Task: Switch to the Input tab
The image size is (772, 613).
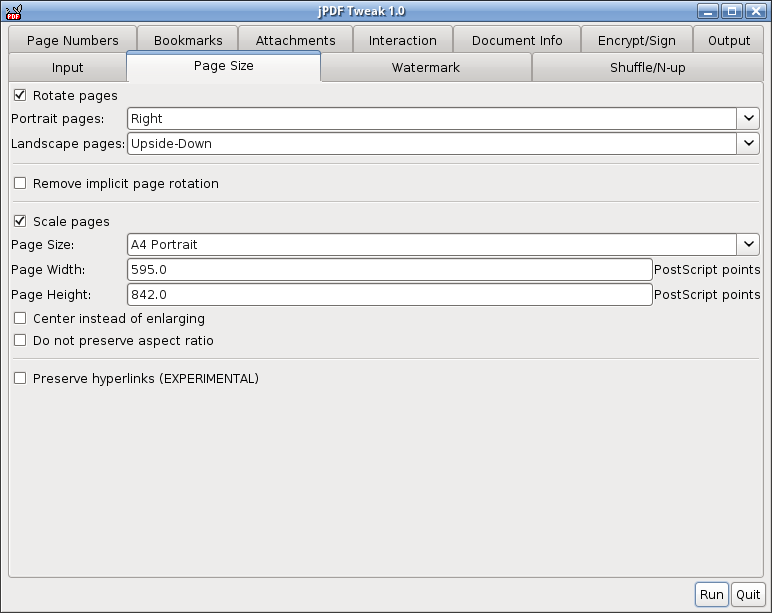Action: pos(67,67)
